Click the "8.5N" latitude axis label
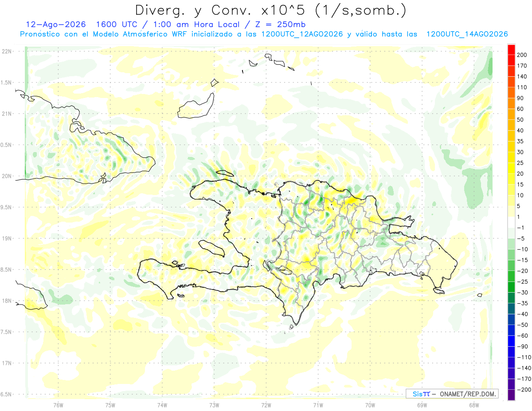The height and width of the screenshot is (411, 532). coord(7,270)
